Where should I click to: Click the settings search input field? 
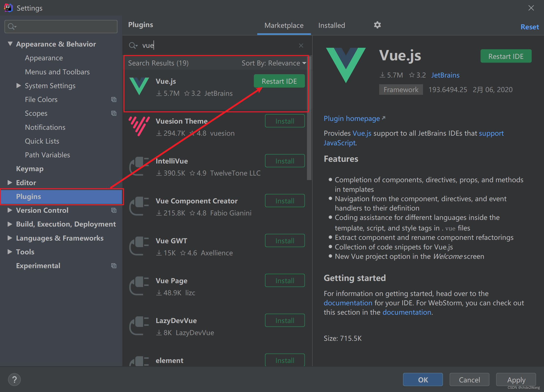click(61, 26)
